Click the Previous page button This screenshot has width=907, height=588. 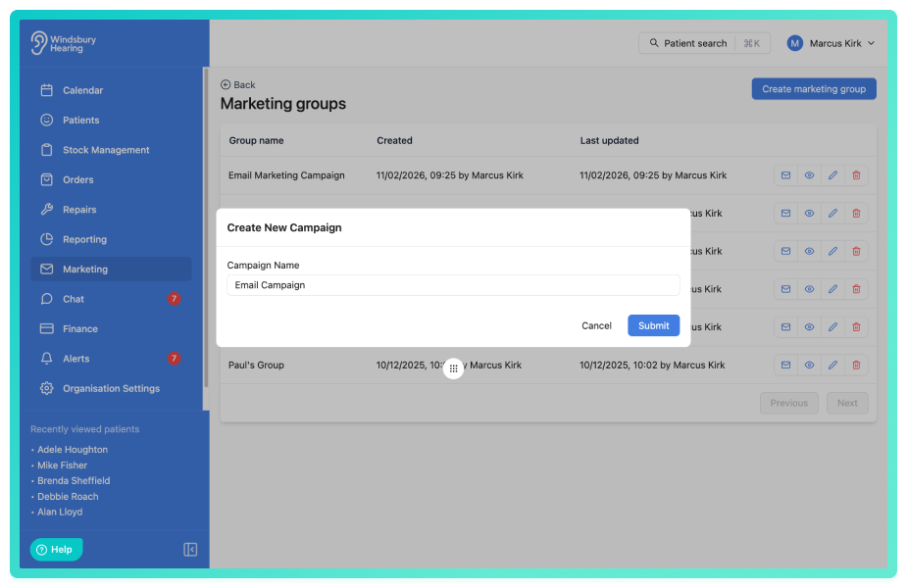789,403
